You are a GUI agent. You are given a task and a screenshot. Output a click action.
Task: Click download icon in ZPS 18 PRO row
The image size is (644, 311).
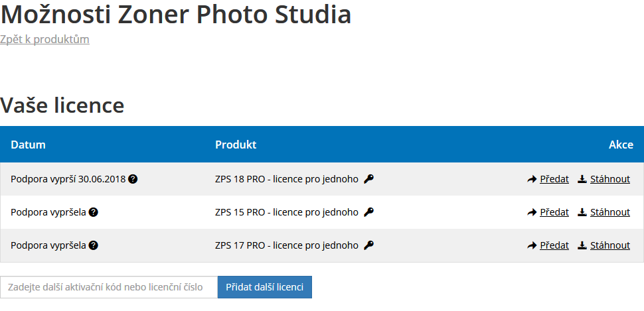(582, 179)
